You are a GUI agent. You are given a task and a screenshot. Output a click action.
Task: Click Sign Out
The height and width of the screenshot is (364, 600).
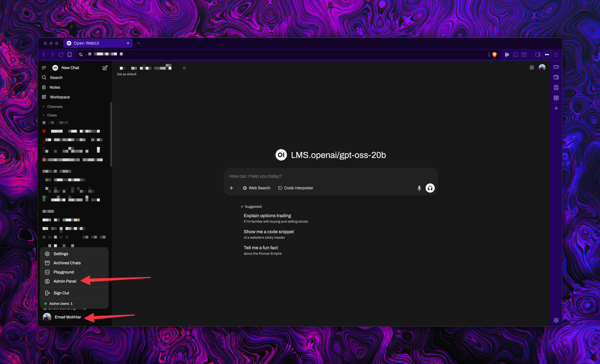point(74,293)
